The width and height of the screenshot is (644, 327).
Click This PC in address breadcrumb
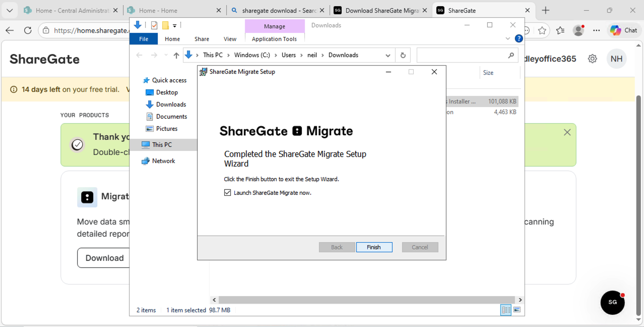(212, 55)
